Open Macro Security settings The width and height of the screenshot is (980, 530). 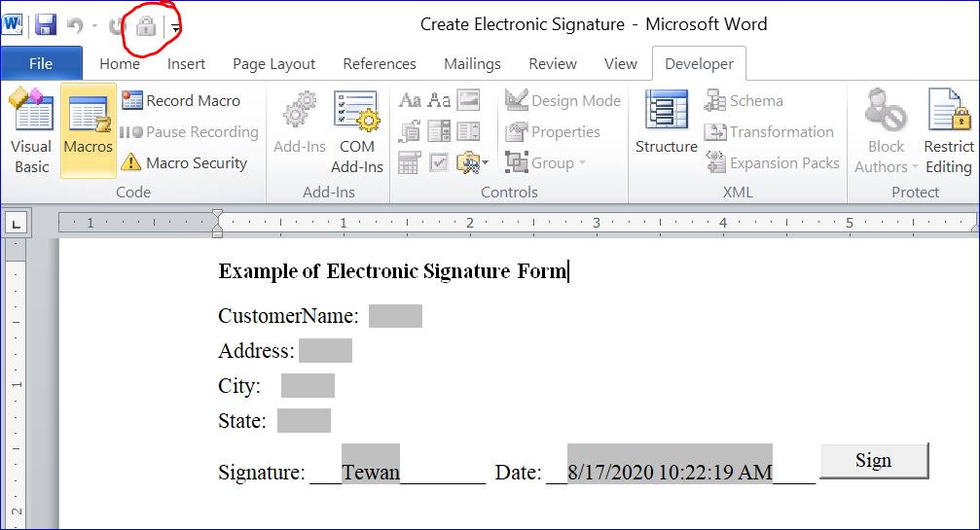(184, 163)
